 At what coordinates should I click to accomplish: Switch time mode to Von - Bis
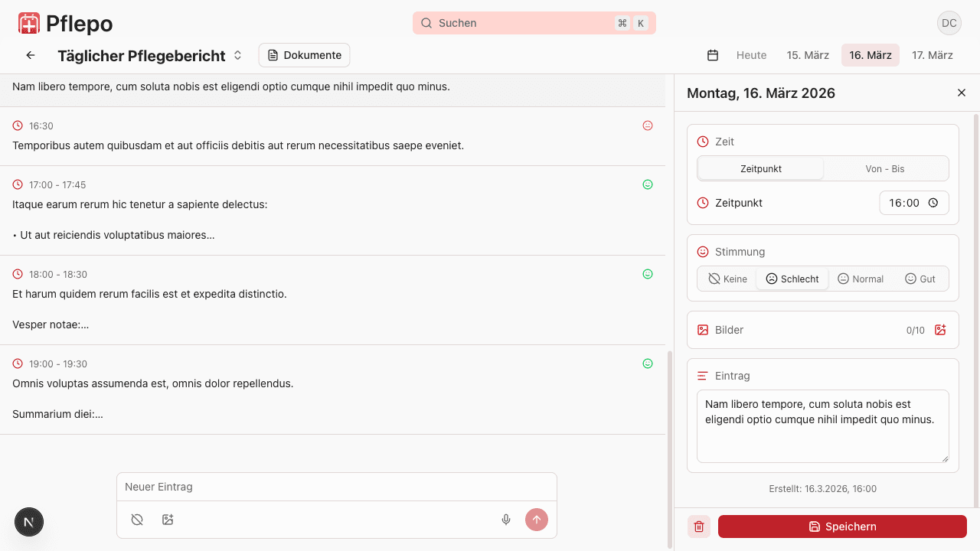pos(885,168)
